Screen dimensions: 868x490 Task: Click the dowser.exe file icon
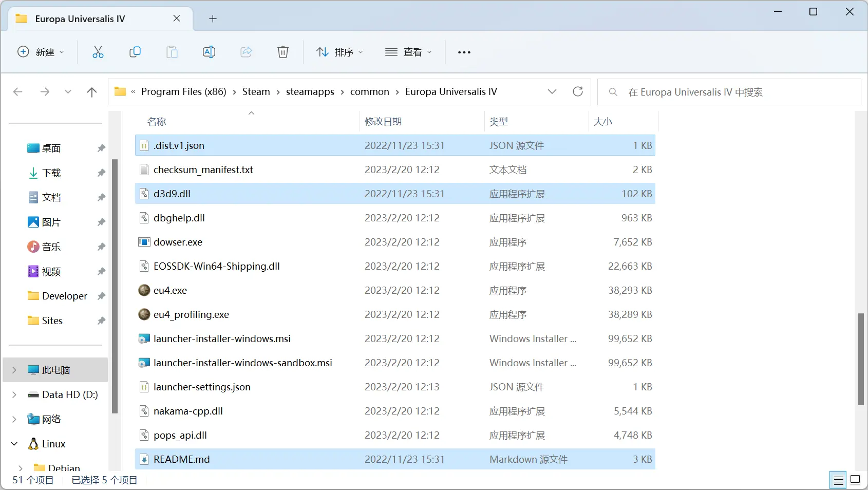coord(144,242)
